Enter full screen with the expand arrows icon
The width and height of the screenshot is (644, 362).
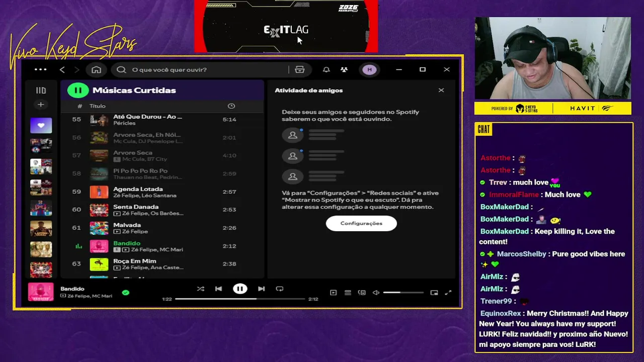(448, 293)
